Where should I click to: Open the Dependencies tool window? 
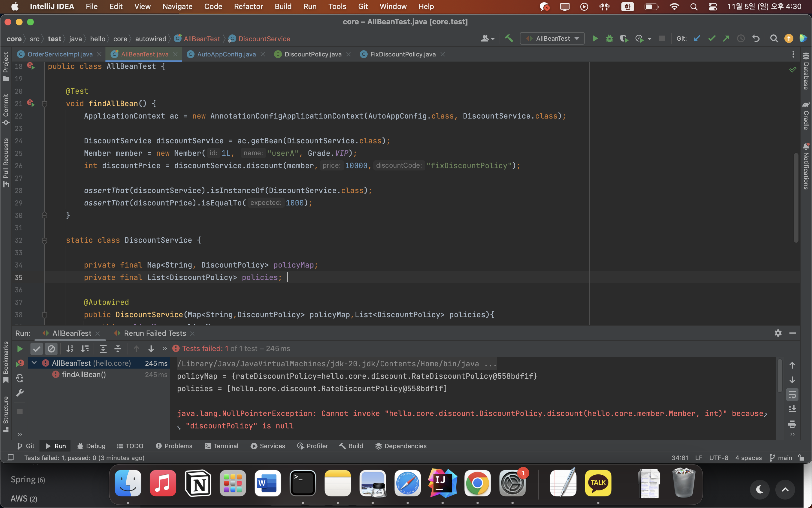pos(401,446)
